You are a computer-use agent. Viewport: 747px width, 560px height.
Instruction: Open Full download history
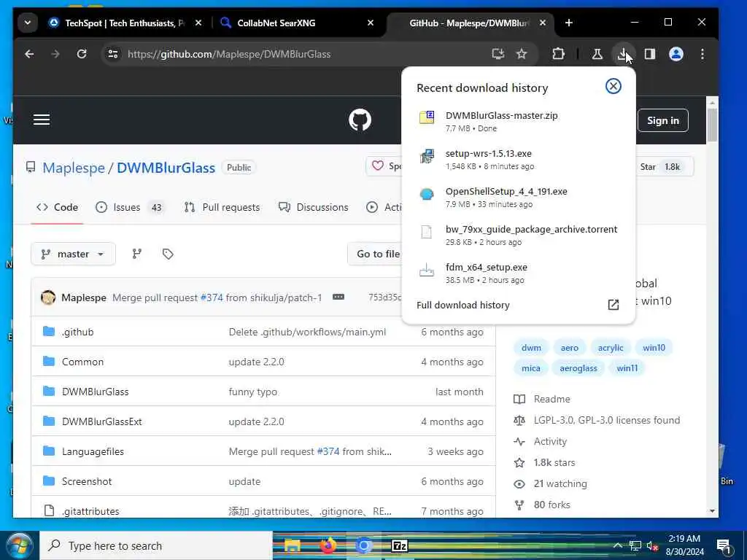point(463,306)
